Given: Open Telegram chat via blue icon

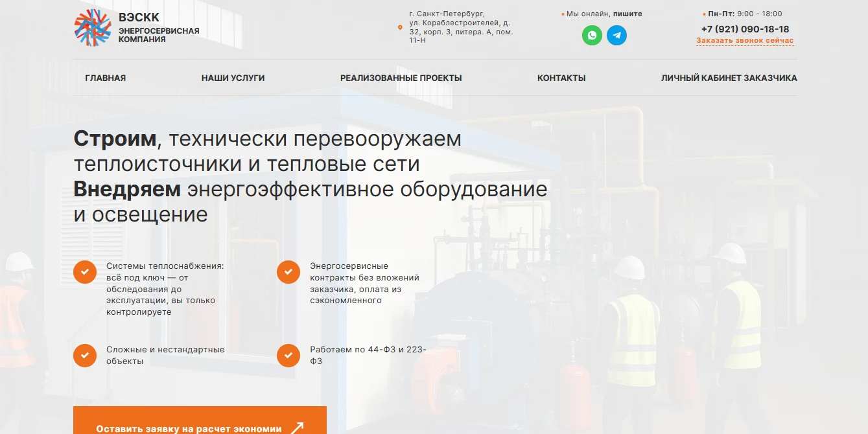Looking at the screenshot, I should [x=616, y=35].
